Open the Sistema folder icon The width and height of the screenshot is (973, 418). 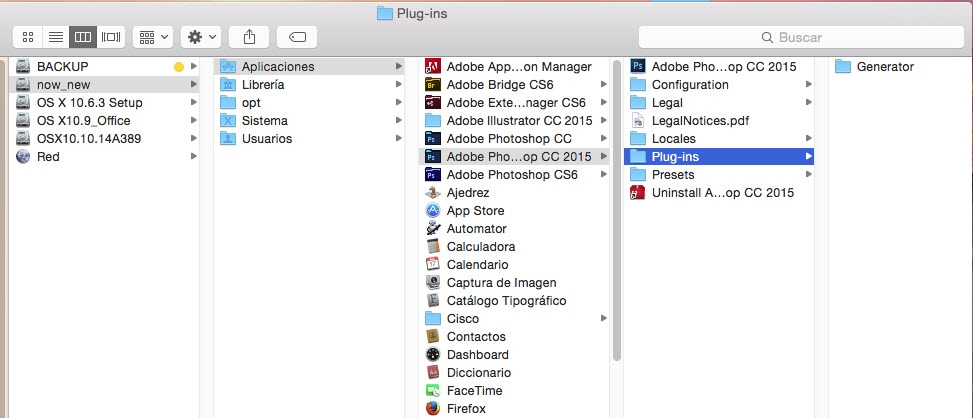(x=228, y=120)
